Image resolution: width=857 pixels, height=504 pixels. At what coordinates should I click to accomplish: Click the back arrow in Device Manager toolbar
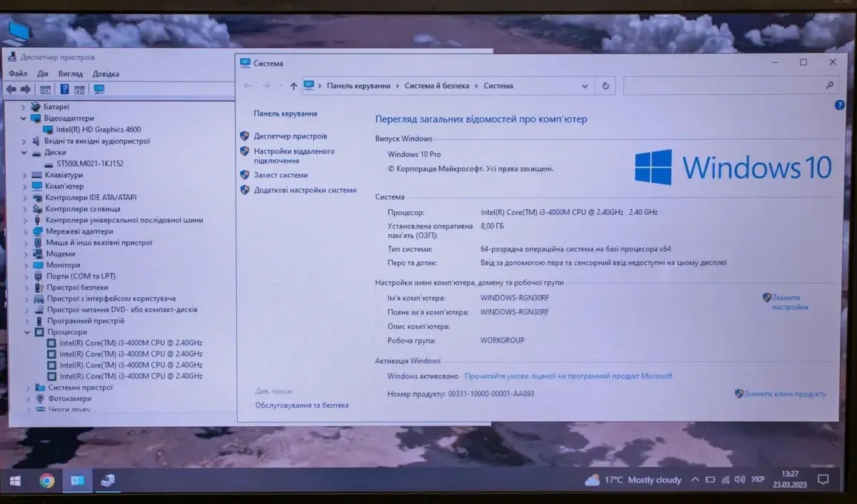(x=11, y=89)
